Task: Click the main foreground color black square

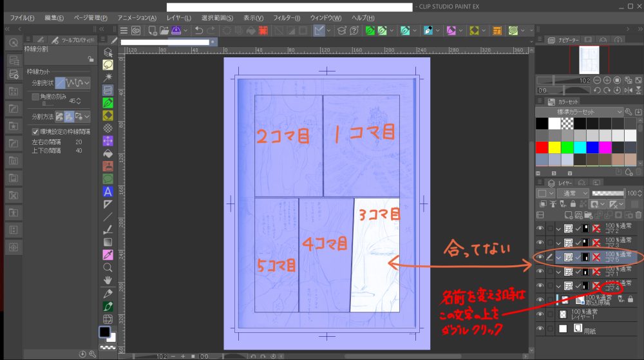Action: (x=105, y=332)
